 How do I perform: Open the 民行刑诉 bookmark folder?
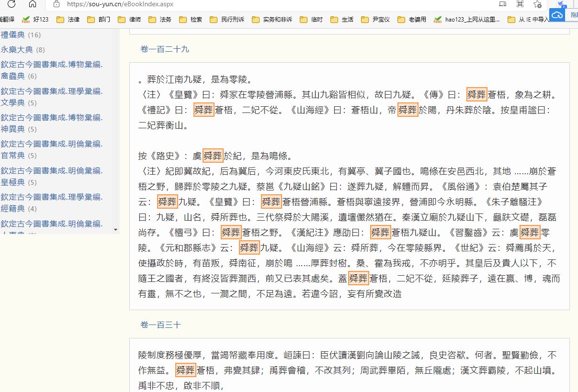(x=227, y=20)
